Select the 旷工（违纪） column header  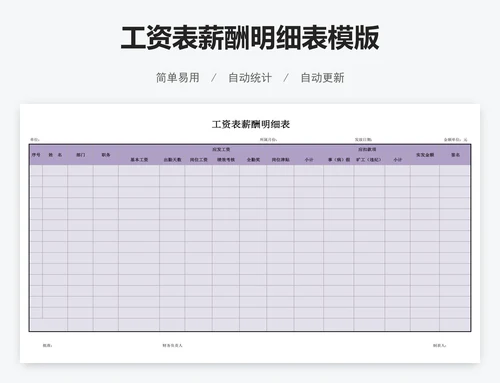pos(368,160)
